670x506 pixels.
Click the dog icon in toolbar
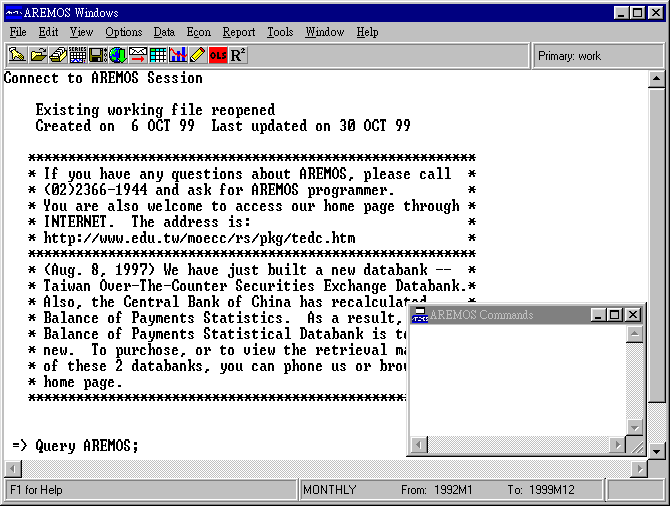(x=18, y=55)
